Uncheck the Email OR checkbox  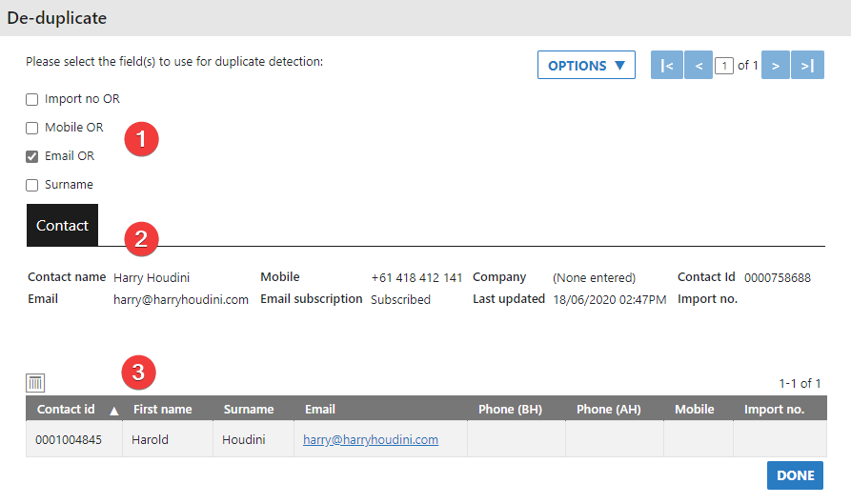[32, 156]
